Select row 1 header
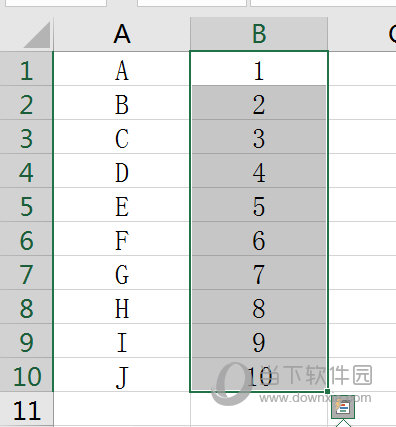This screenshot has width=396, height=427. coord(26,69)
